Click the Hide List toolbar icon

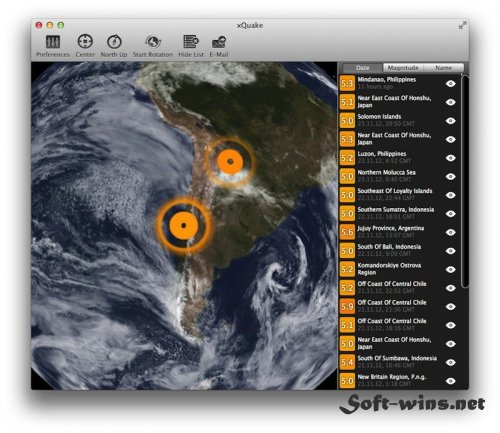191,42
